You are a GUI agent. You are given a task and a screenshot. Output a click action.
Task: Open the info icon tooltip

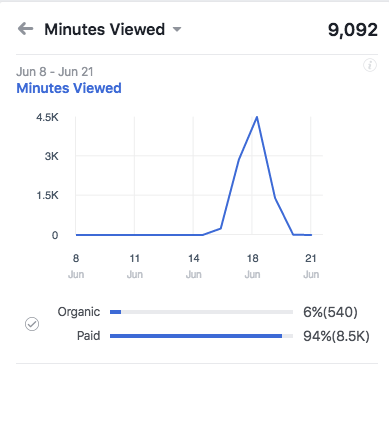click(x=370, y=65)
